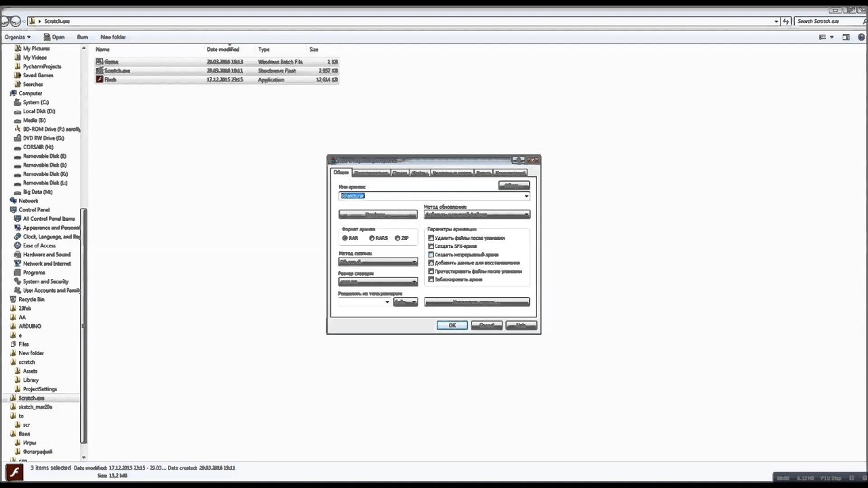This screenshot has height=488, width=868.
Task: Toggle the lock archive checkbox
Action: click(x=431, y=279)
